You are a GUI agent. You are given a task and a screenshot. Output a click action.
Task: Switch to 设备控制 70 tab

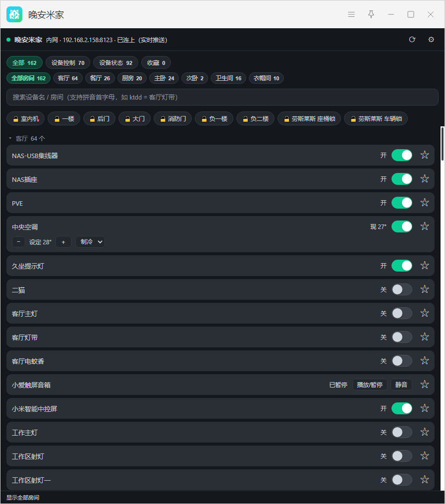coord(68,62)
